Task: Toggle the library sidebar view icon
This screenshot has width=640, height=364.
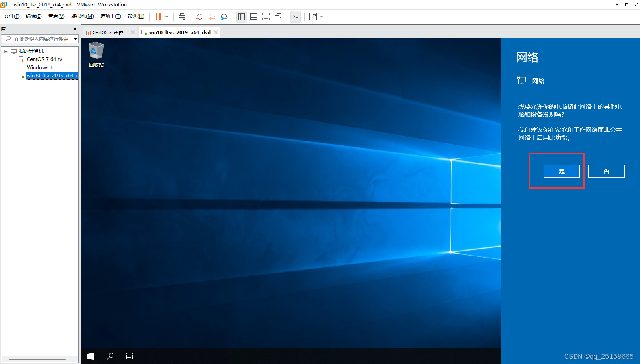Action: coord(242,17)
